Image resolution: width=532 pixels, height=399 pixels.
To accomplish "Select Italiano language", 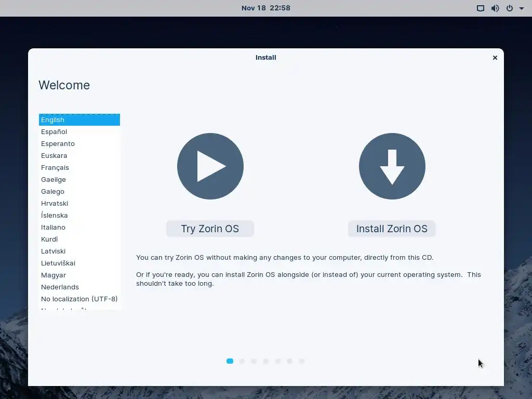I will click(79, 228).
